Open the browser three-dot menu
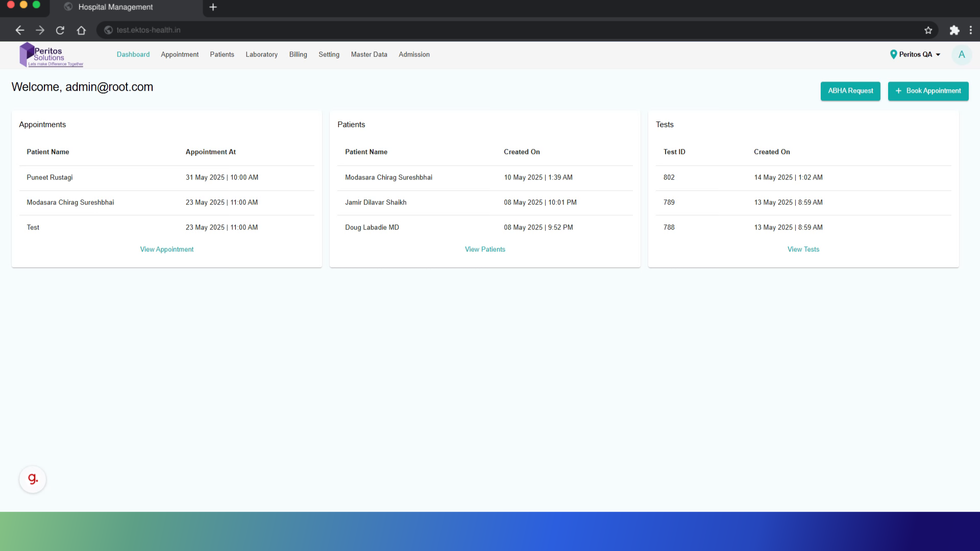Screen dimensions: 980x551 (970, 30)
